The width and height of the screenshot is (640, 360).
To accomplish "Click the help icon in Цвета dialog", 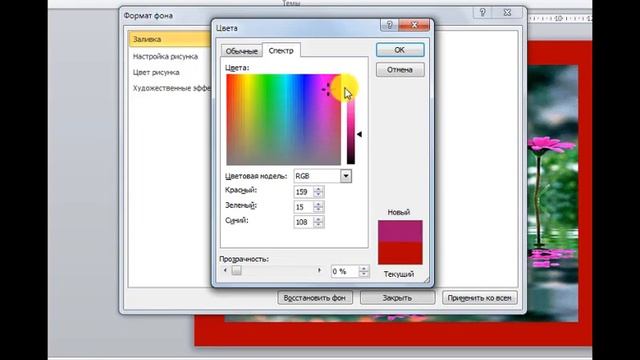I will pyautogui.click(x=389, y=25).
